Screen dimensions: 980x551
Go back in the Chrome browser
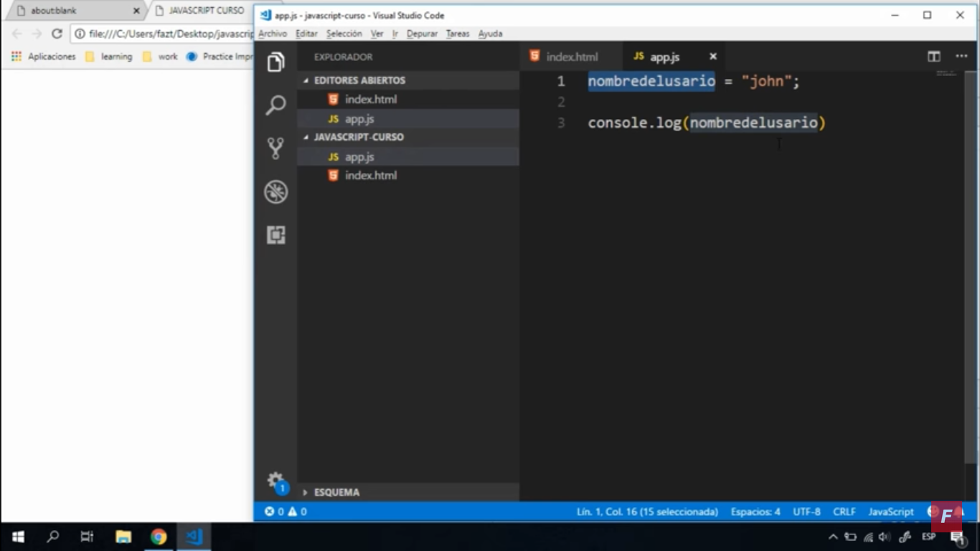[17, 34]
